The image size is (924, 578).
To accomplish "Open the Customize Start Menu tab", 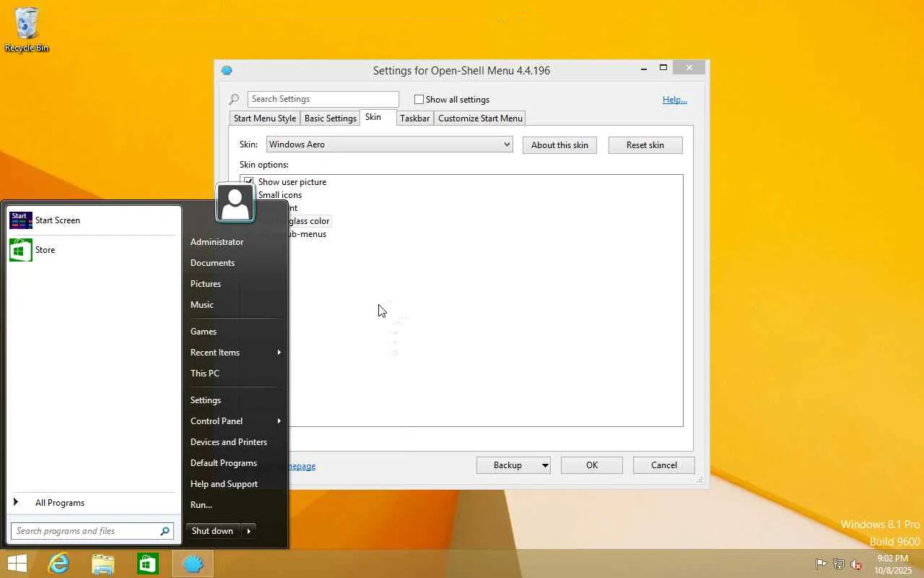I will click(480, 118).
